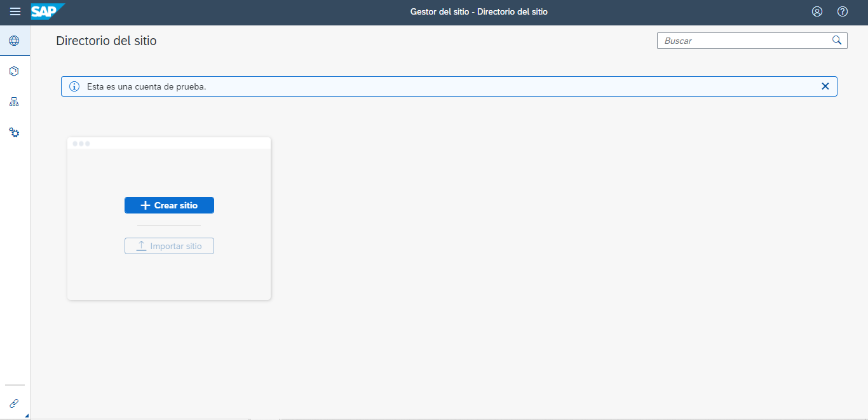Open the help question mark icon
The height and width of the screenshot is (420, 868).
click(x=843, y=11)
